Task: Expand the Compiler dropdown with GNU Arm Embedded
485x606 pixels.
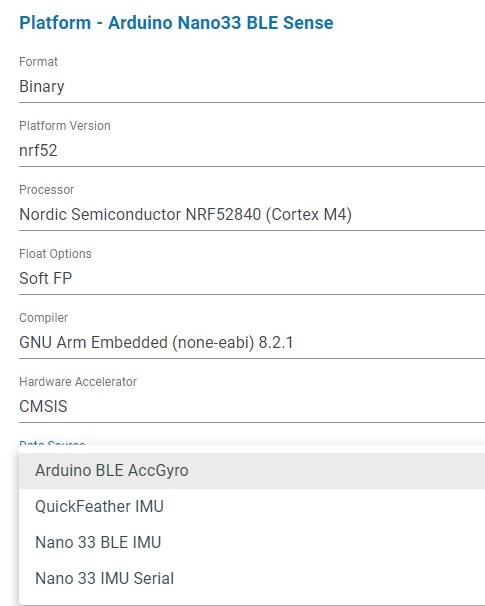Action: [252, 343]
